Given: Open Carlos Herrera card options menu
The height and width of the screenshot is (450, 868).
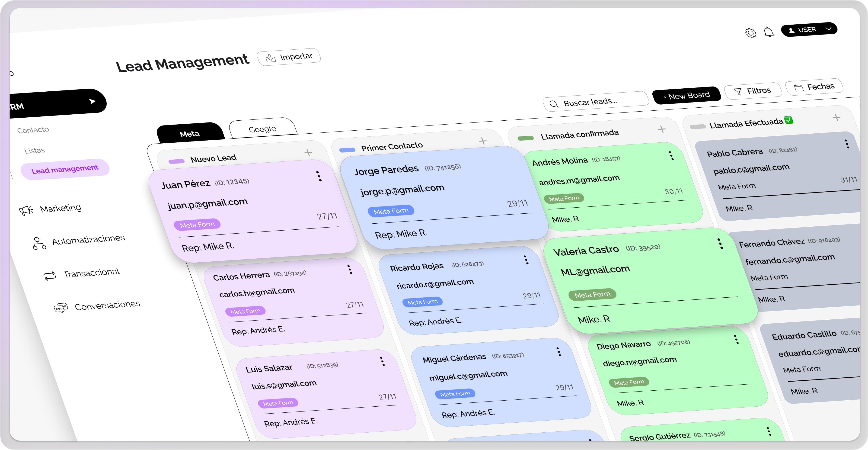Looking at the screenshot, I should click(350, 269).
